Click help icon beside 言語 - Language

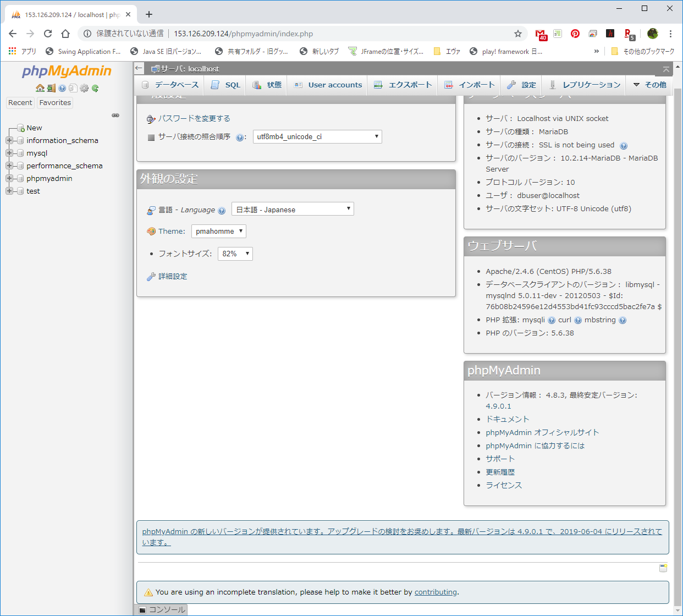click(222, 211)
